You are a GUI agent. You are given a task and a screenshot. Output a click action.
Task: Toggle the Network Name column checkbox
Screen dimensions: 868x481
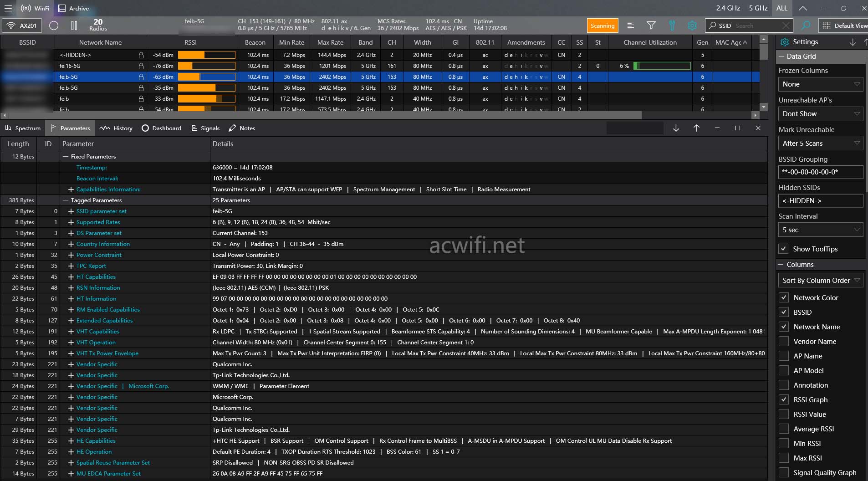[783, 327]
